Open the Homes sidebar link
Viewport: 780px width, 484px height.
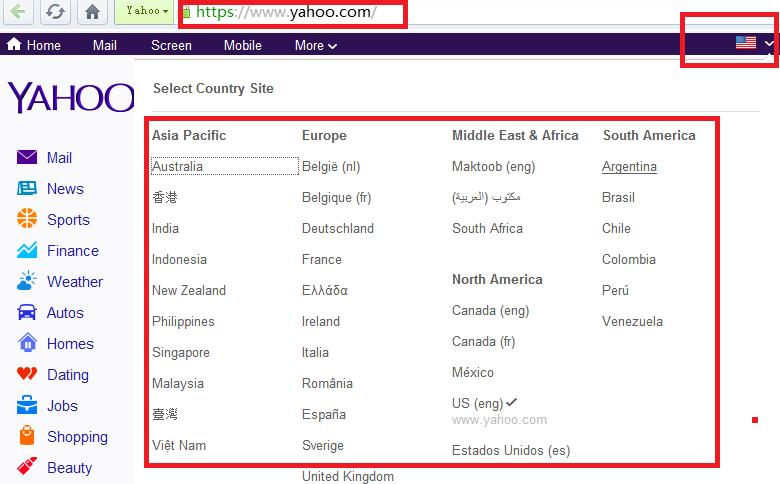(x=70, y=344)
